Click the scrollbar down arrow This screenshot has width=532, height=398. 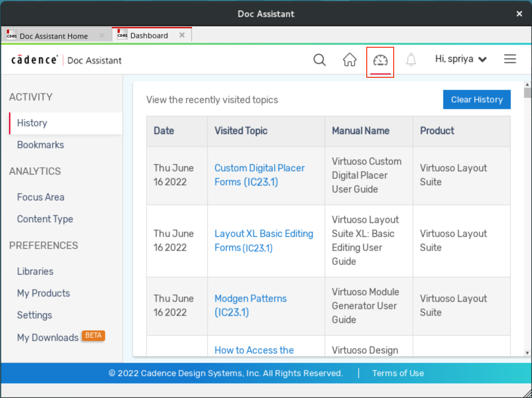coord(527,353)
